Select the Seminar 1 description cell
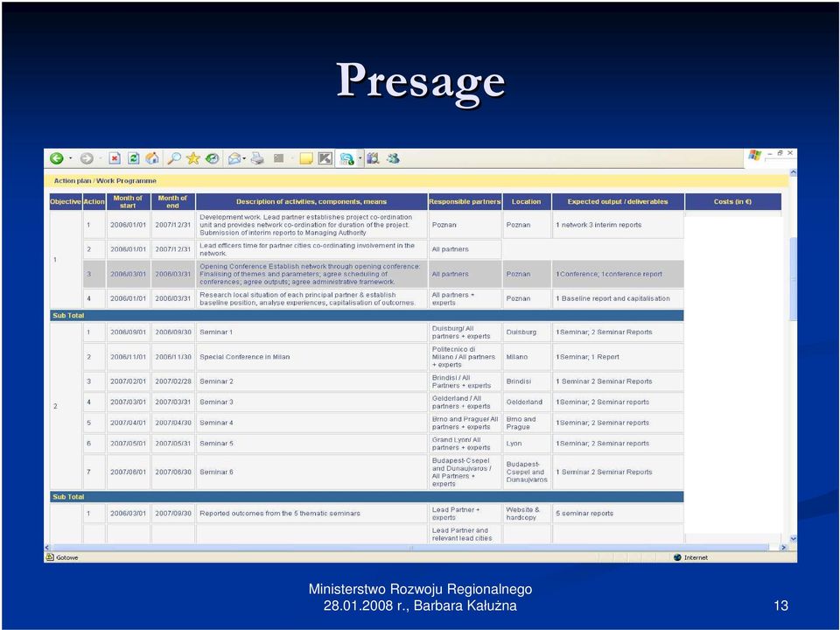Screen dimensions: 840x630 point(311,332)
